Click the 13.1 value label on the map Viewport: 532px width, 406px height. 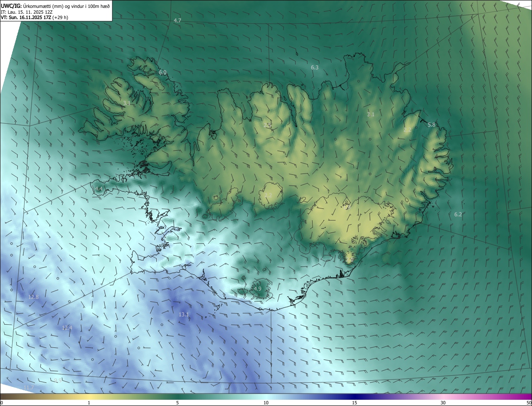[184, 314]
